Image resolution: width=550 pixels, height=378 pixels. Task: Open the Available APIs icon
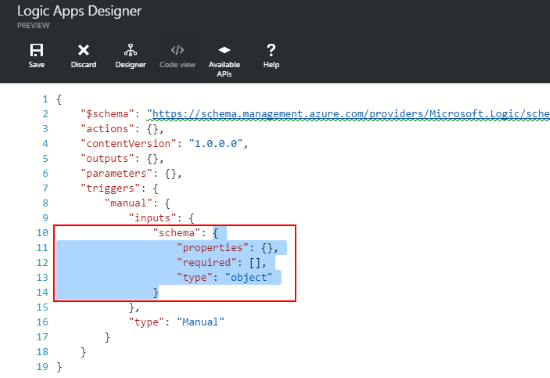coord(224,50)
